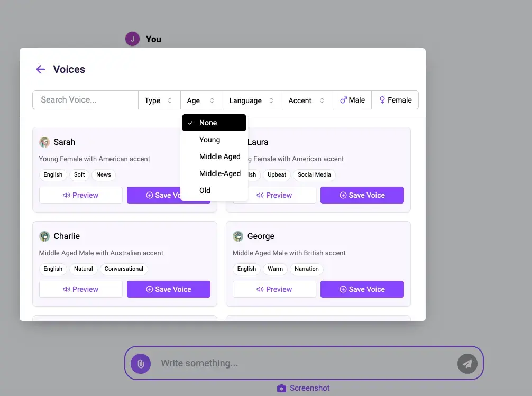Save George's voice
The height and width of the screenshot is (396, 532).
[362, 289]
